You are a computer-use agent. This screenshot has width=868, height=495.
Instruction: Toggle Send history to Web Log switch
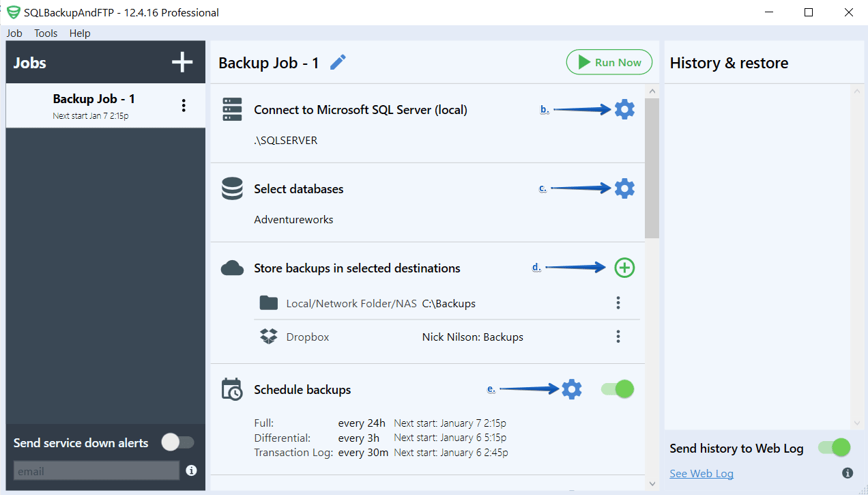click(835, 448)
